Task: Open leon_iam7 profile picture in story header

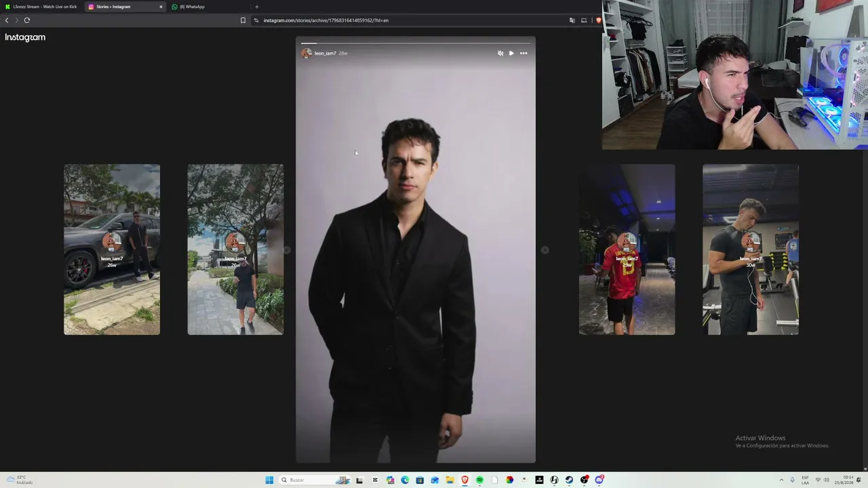Action: [307, 53]
